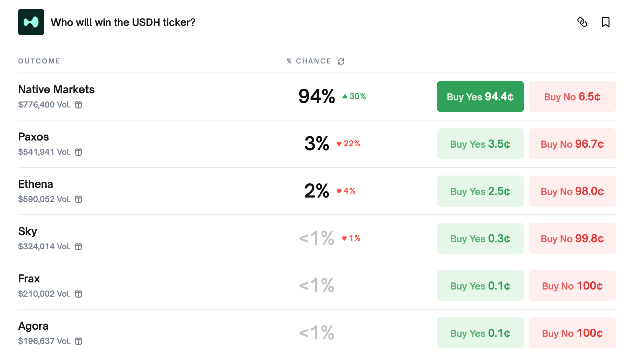Click the gift icon beside Agora volume
Viewport: 627px width, 364px height.
click(78, 341)
